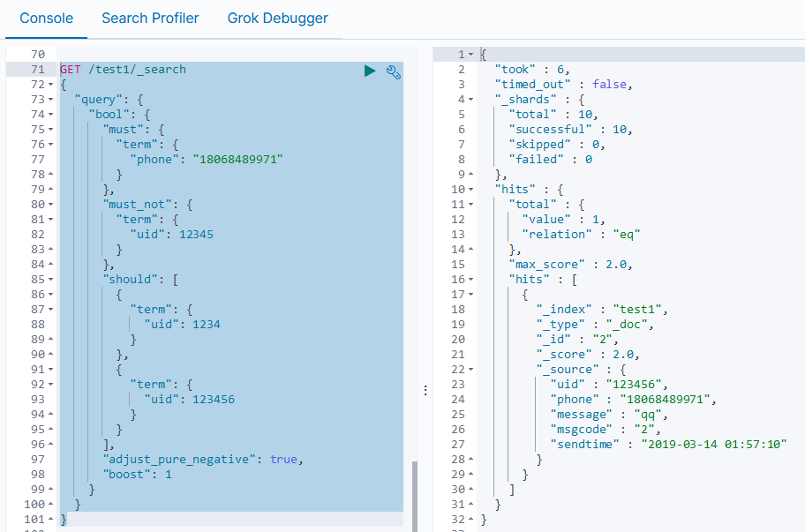Click the sendtime value "2019-03-14 01:57:10"

713,445
